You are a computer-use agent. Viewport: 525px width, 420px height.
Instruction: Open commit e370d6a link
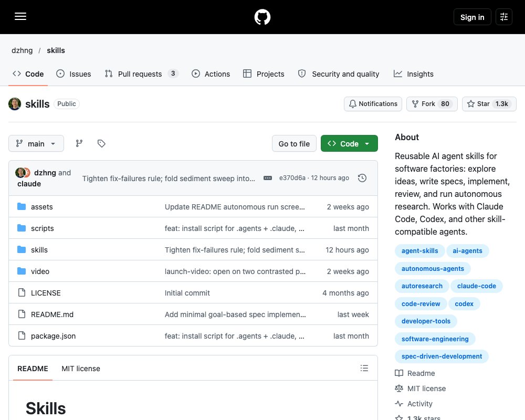(292, 178)
